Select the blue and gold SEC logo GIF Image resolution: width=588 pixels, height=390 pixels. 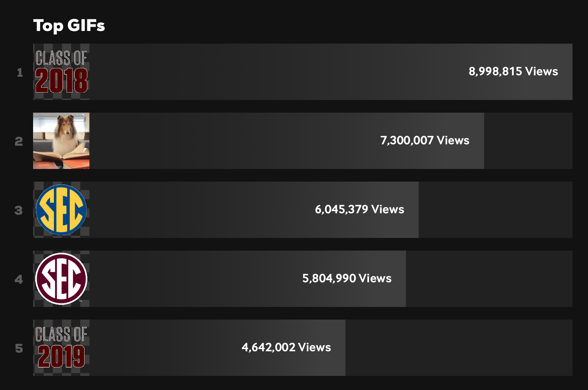pos(61,210)
